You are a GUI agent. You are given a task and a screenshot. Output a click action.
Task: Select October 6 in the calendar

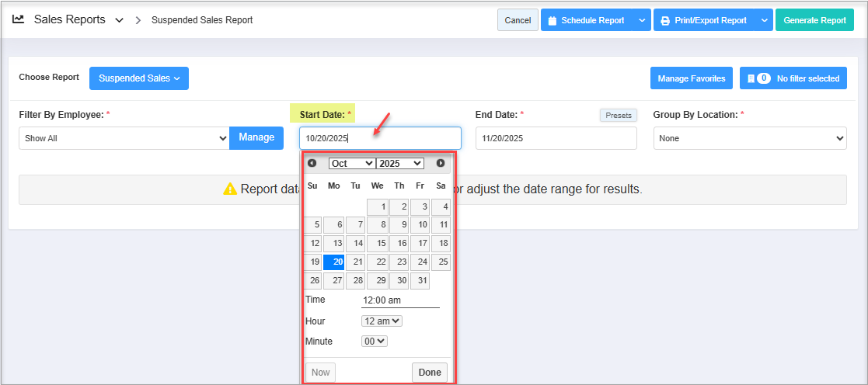334,225
